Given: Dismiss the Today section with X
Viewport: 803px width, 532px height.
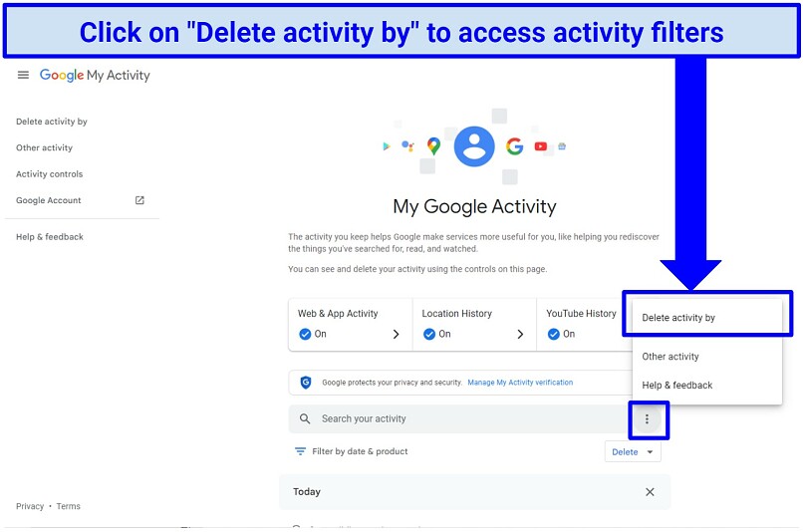Looking at the screenshot, I should pyautogui.click(x=650, y=492).
